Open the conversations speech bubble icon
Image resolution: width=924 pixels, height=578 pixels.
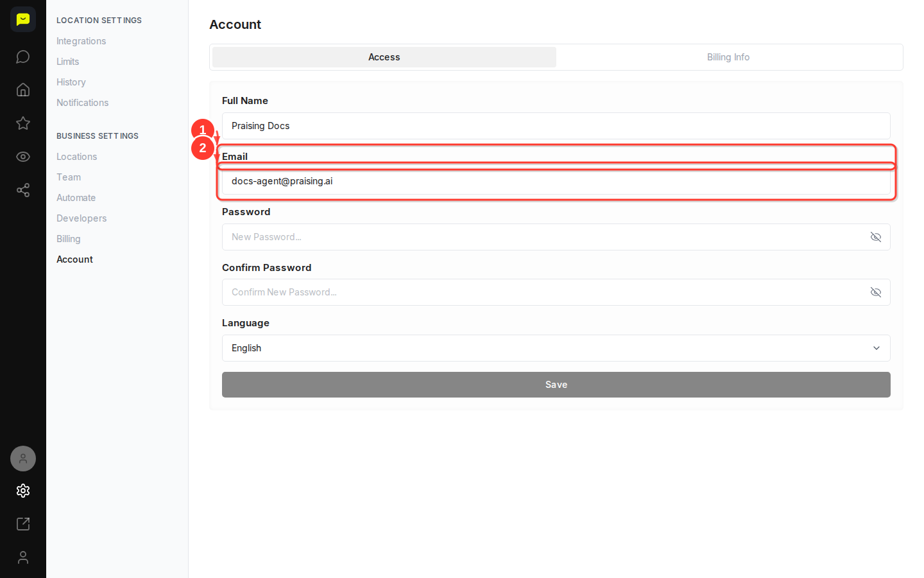[23, 57]
